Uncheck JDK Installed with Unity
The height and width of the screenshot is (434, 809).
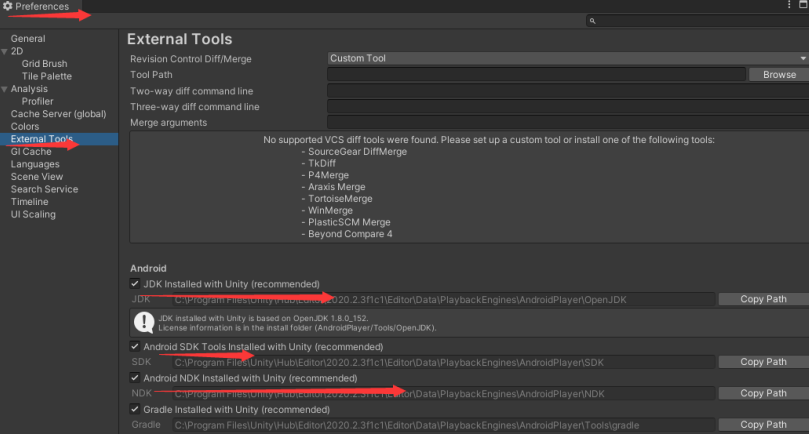coord(135,284)
